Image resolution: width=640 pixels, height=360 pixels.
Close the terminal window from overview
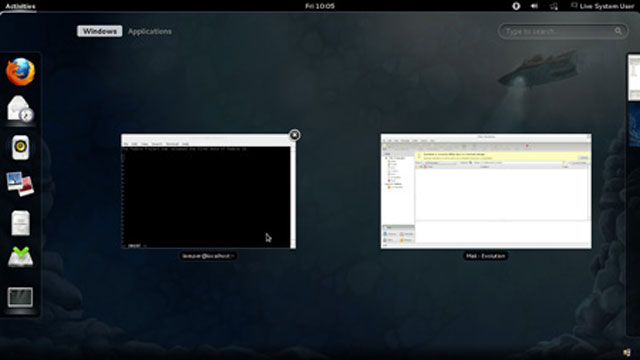click(295, 135)
